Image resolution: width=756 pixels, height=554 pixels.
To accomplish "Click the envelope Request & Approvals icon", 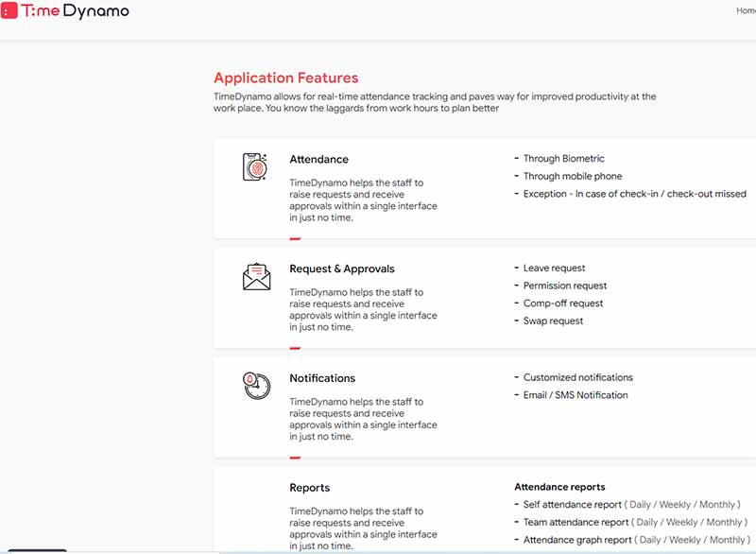I will [256, 276].
